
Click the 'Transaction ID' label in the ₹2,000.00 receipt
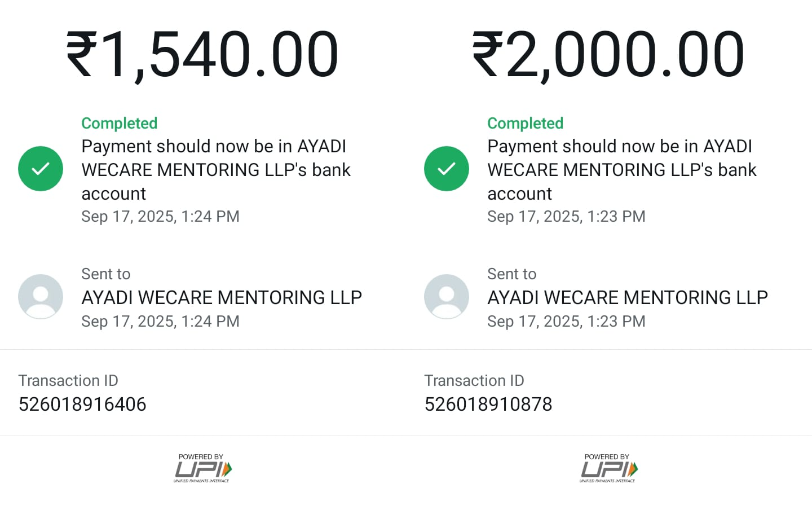point(474,381)
